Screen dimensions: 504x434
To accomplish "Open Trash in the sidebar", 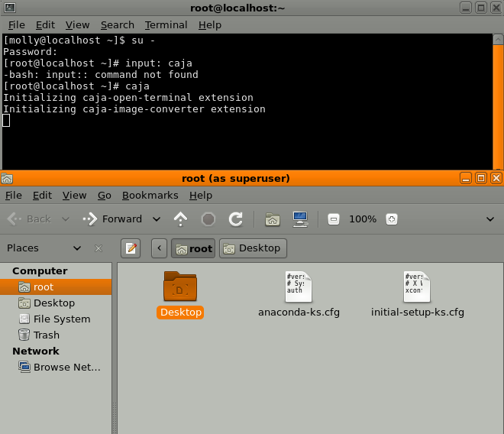I will [56, 335].
